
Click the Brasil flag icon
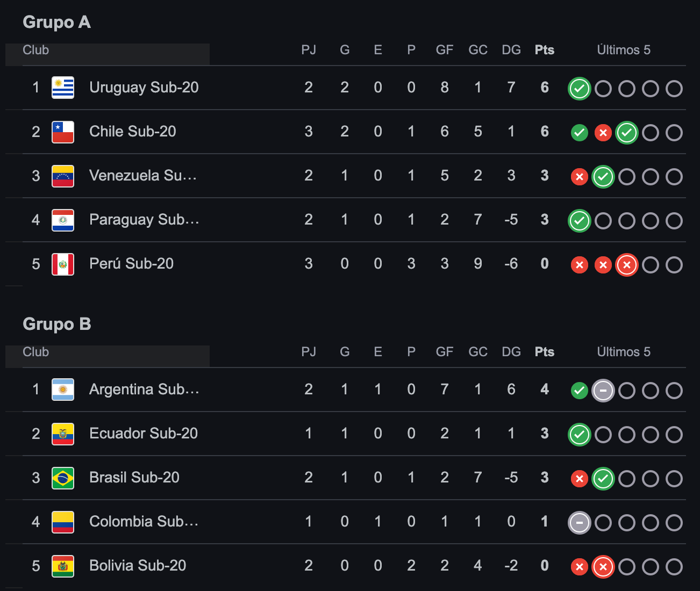(x=63, y=478)
